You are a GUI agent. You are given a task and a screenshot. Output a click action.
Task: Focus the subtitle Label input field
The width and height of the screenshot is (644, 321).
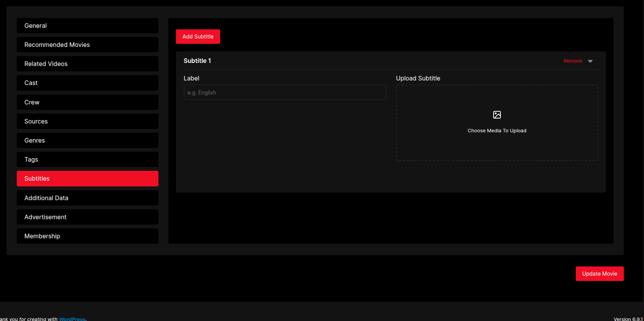pyautogui.click(x=285, y=93)
